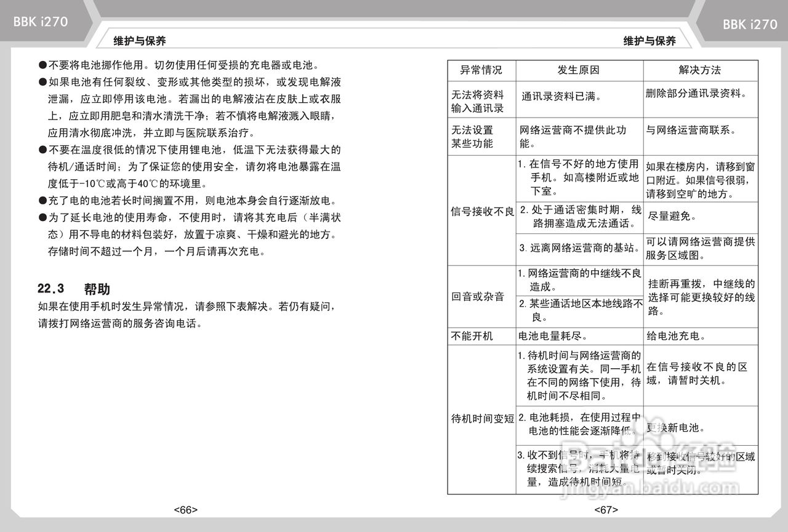The width and height of the screenshot is (788, 532).
Task: Click the table header '发生原因'
Action: 579,70
